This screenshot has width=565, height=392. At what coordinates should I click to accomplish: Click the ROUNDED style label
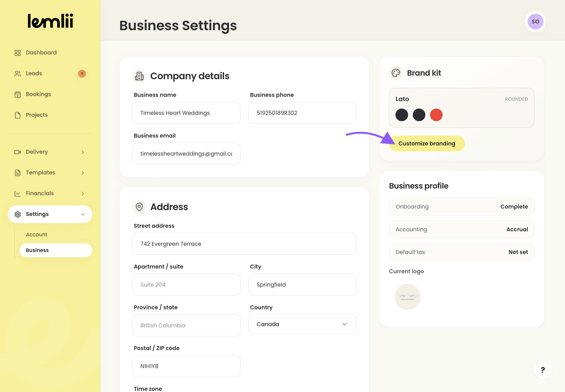[x=516, y=99]
